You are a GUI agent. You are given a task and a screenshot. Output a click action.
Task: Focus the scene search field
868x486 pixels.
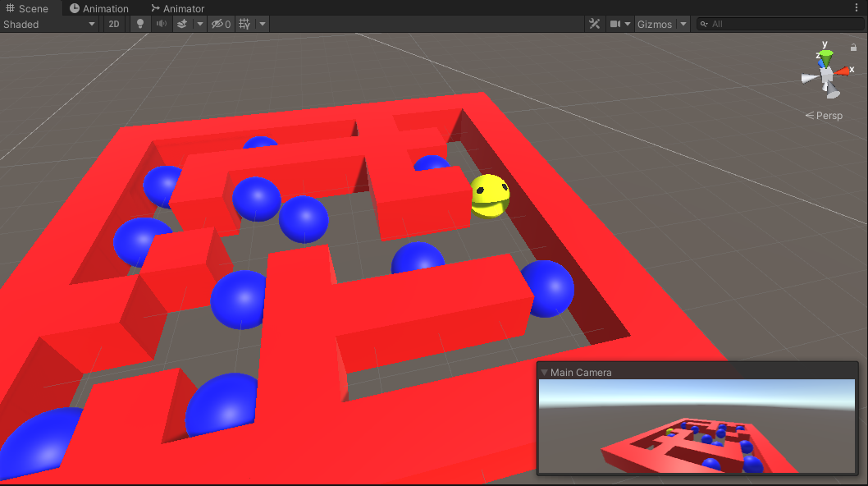tap(780, 24)
